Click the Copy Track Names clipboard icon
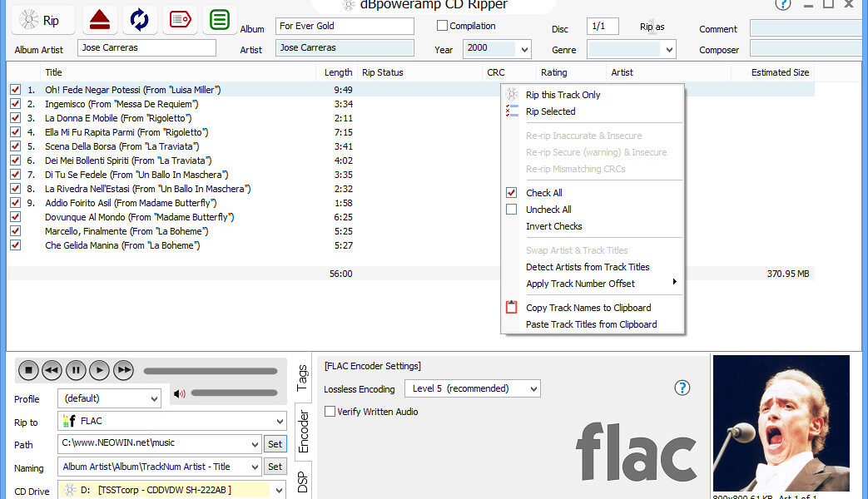This screenshot has height=499, width=868. coord(512,307)
